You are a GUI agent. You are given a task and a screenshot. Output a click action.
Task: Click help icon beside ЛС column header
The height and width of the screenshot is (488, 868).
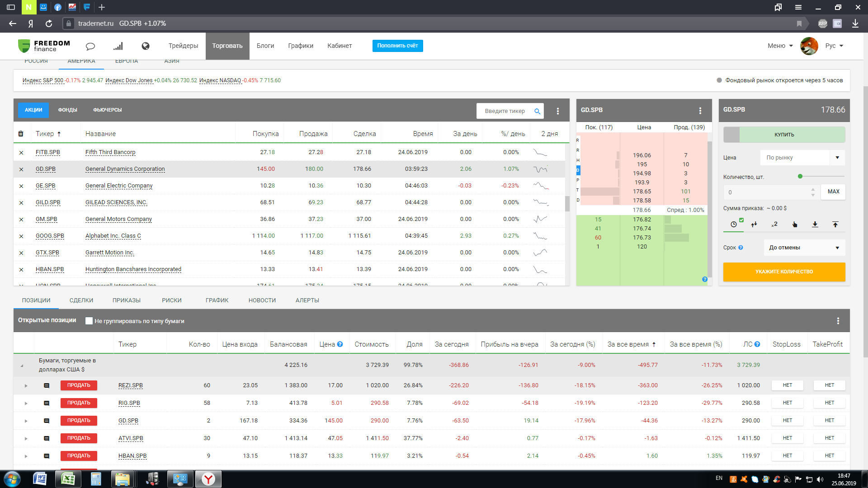tap(757, 344)
